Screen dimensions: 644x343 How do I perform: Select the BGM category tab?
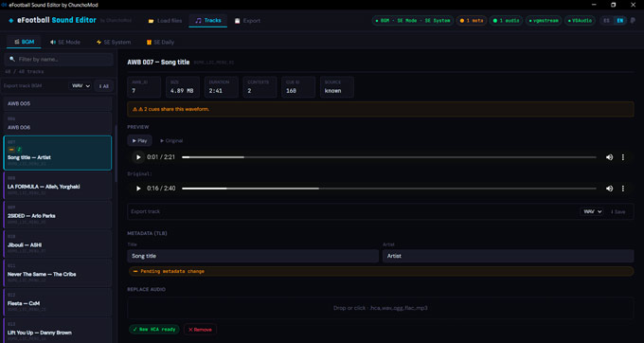click(x=24, y=42)
